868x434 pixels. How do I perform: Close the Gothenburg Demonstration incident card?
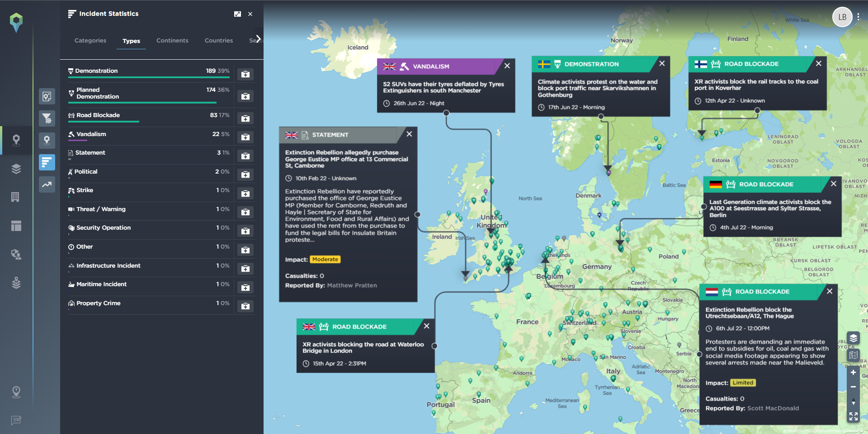click(x=662, y=63)
